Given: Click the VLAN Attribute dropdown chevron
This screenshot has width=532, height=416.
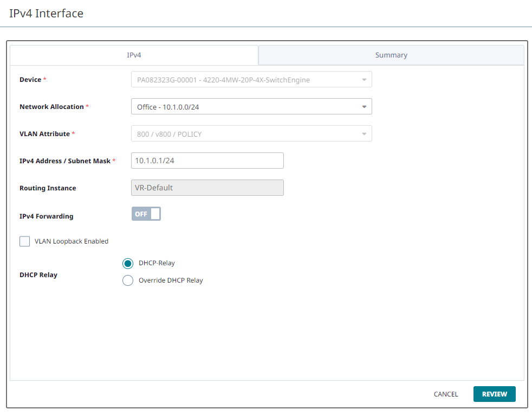Looking at the screenshot, I should click(x=364, y=133).
